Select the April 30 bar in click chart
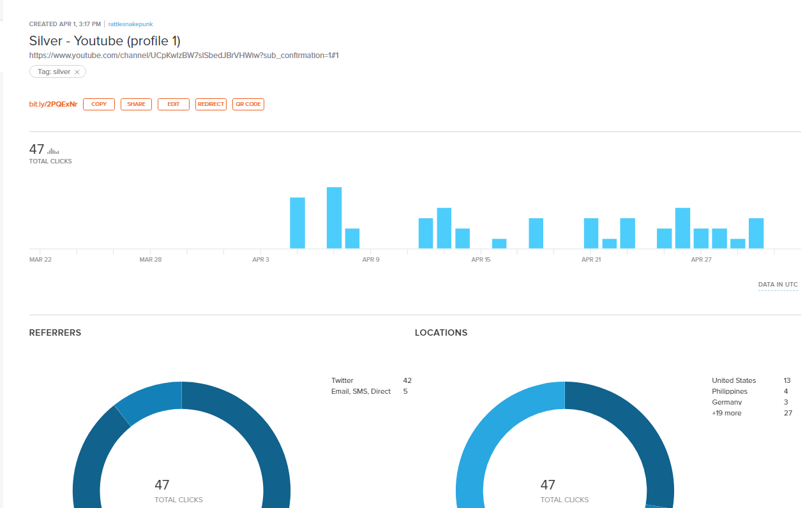The height and width of the screenshot is (508, 812). (x=756, y=233)
